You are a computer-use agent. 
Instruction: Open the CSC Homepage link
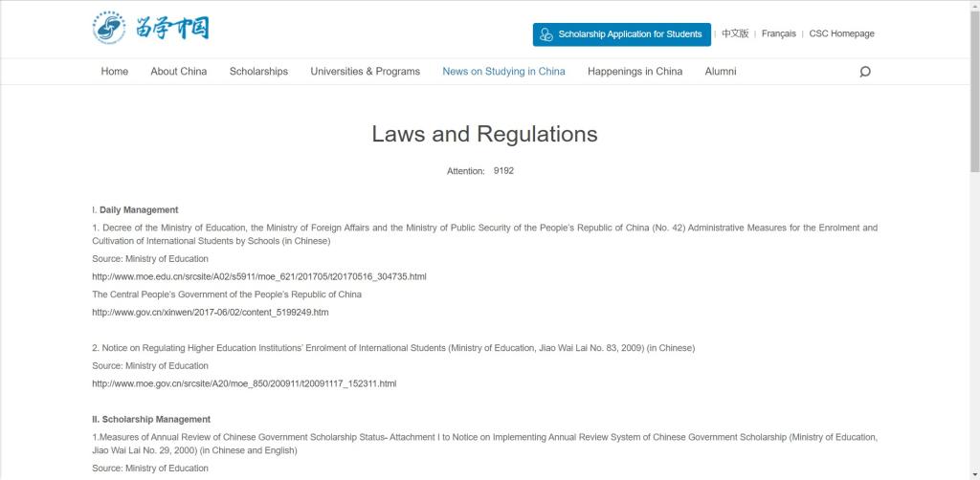pyautogui.click(x=841, y=34)
